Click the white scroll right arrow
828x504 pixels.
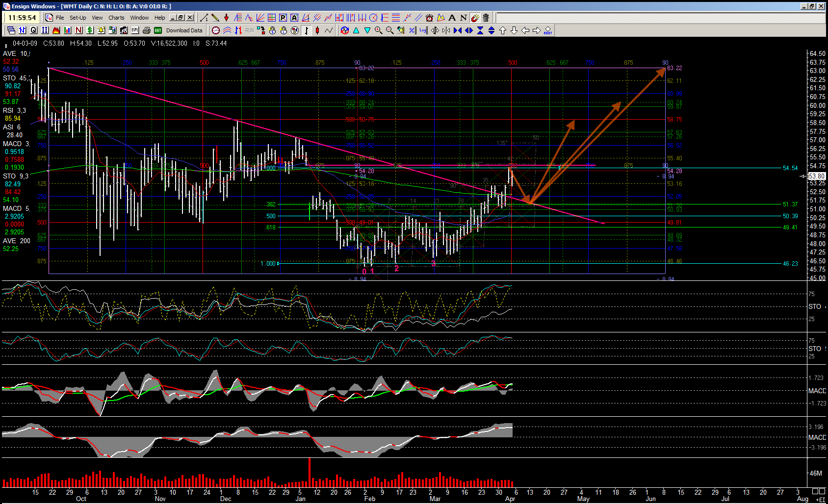point(537,30)
